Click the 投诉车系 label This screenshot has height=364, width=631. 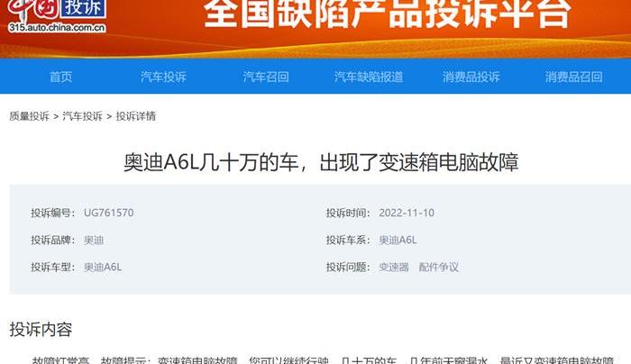click(x=348, y=241)
